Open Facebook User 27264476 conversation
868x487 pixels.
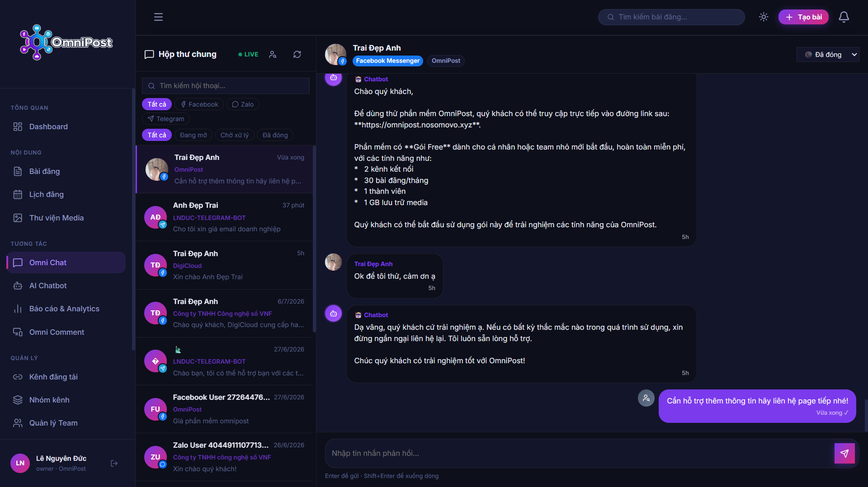tap(225, 409)
